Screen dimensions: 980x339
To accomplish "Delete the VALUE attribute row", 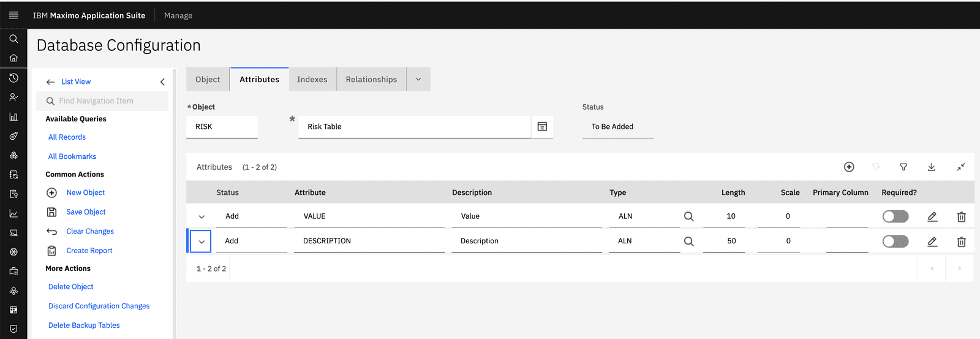I will pyautogui.click(x=961, y=217).
